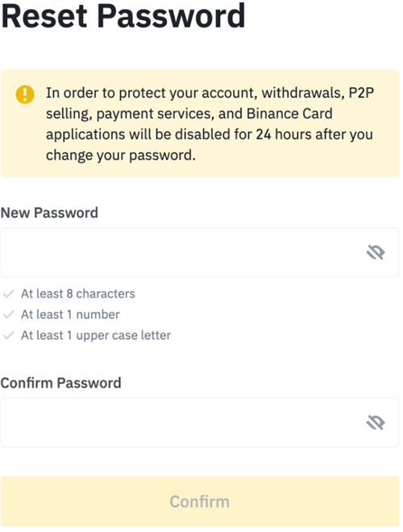Focus the New Password input field
This screenshot has width=403, height=532.
click(x=200, y=252)
